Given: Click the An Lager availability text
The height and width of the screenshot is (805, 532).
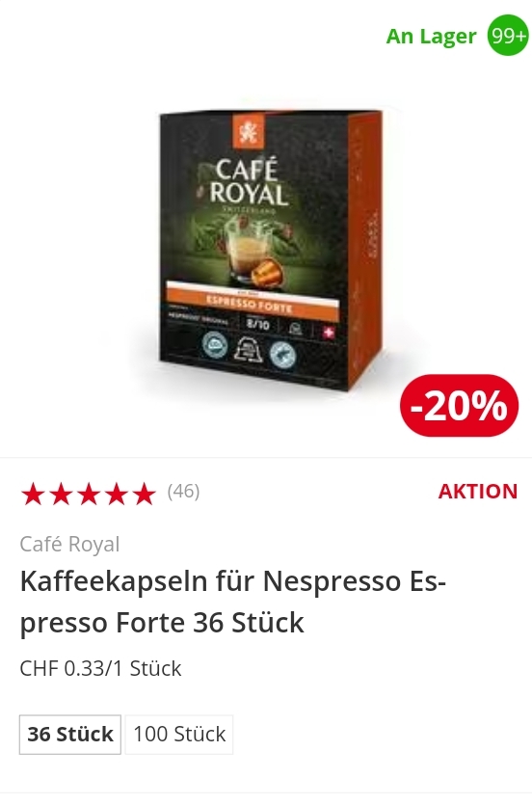Looking at the screenshot, I should 432,36.
